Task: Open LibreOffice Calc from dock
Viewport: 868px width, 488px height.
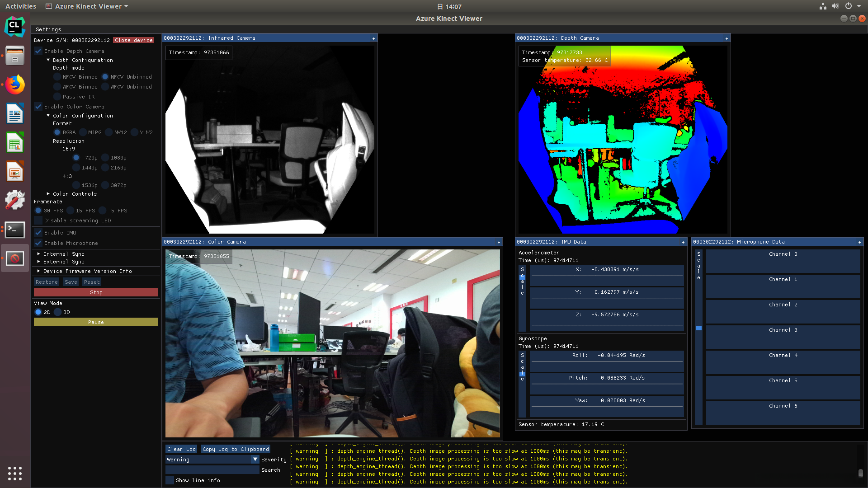Action: point(14,143)
